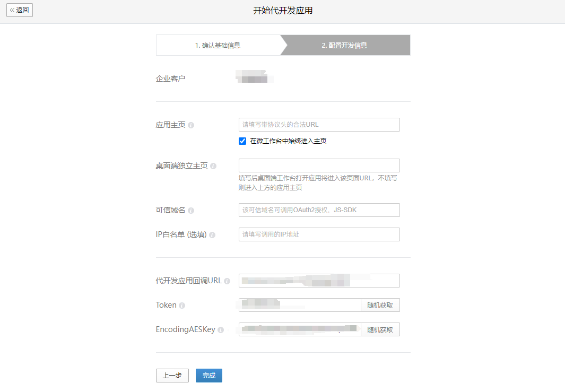
Task: Click info icon beside Token label
Action: (x=182, y=306)
